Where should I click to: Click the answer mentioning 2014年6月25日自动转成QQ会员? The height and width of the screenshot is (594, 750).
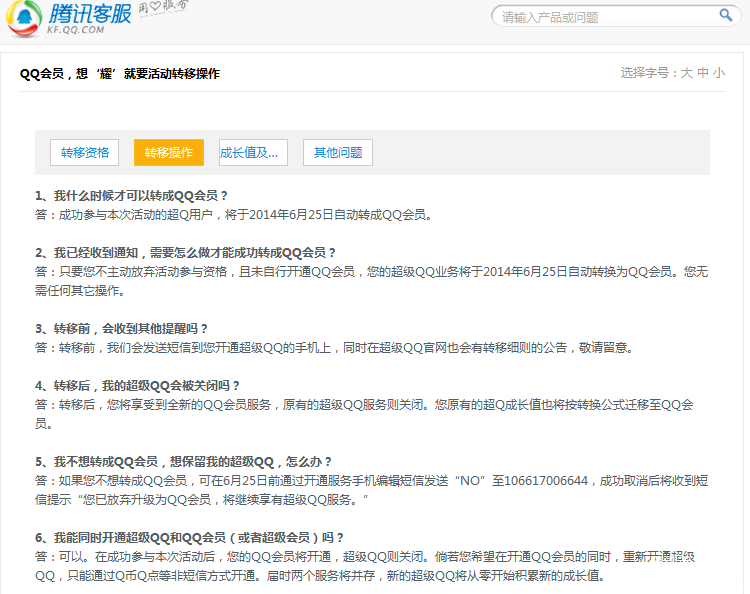click(x=233, y=215)
